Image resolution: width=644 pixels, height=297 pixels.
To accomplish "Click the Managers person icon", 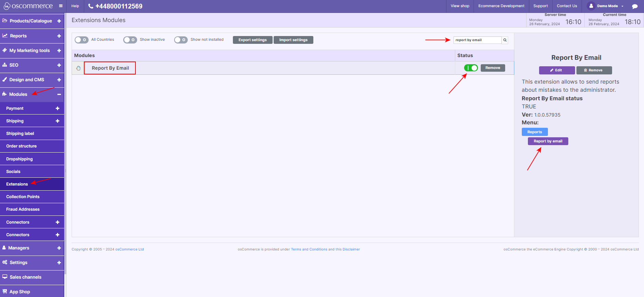I will point(4,247).
